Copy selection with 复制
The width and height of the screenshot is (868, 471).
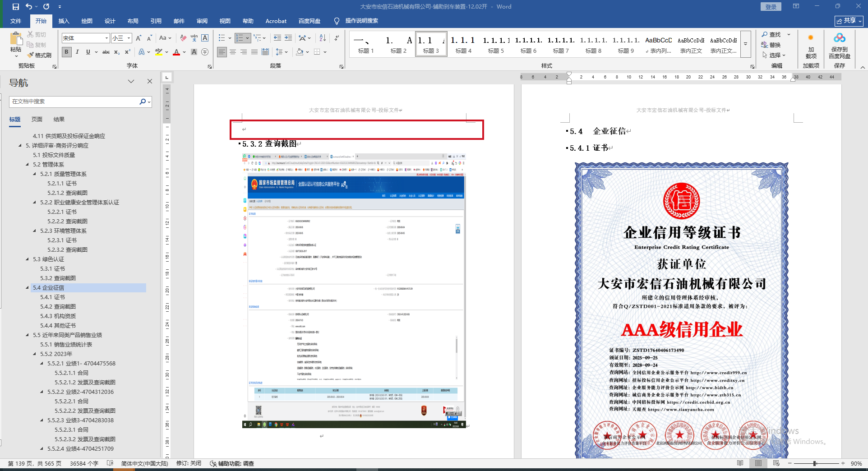pyautogui.click(x=37, y=45)
